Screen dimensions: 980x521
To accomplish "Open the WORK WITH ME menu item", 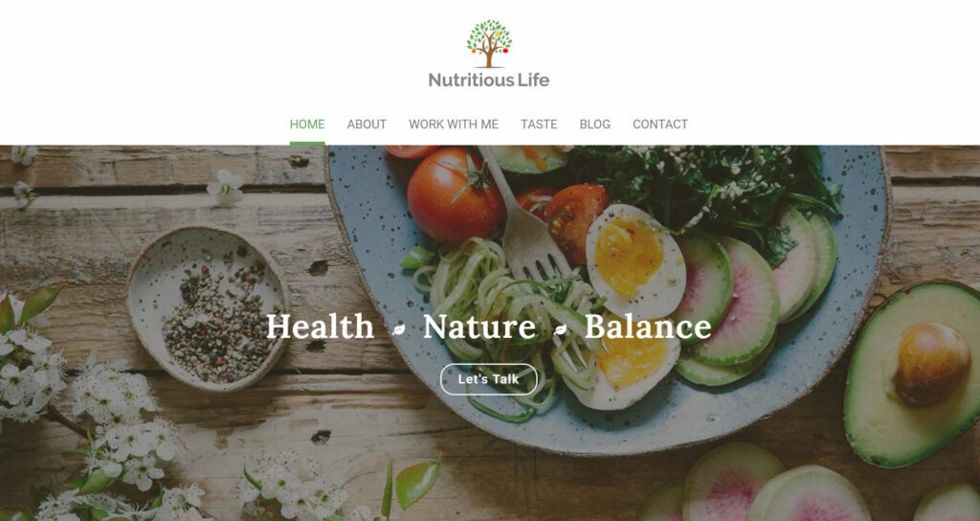I will coord(454,125).
